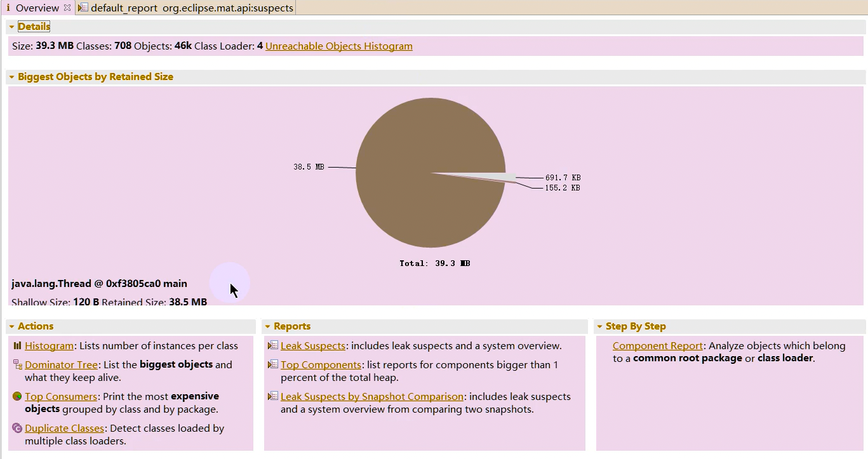Click the Total: 39.3 MB caption

tap(435, 263)
